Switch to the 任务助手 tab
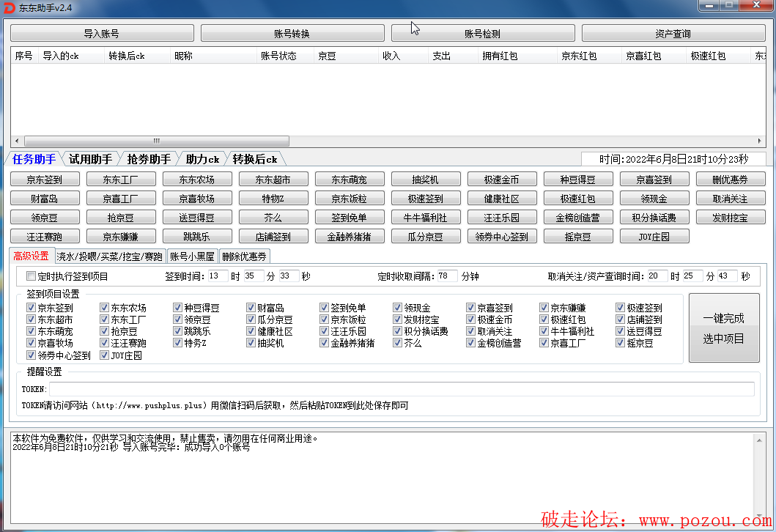 (x=34, y=159)
